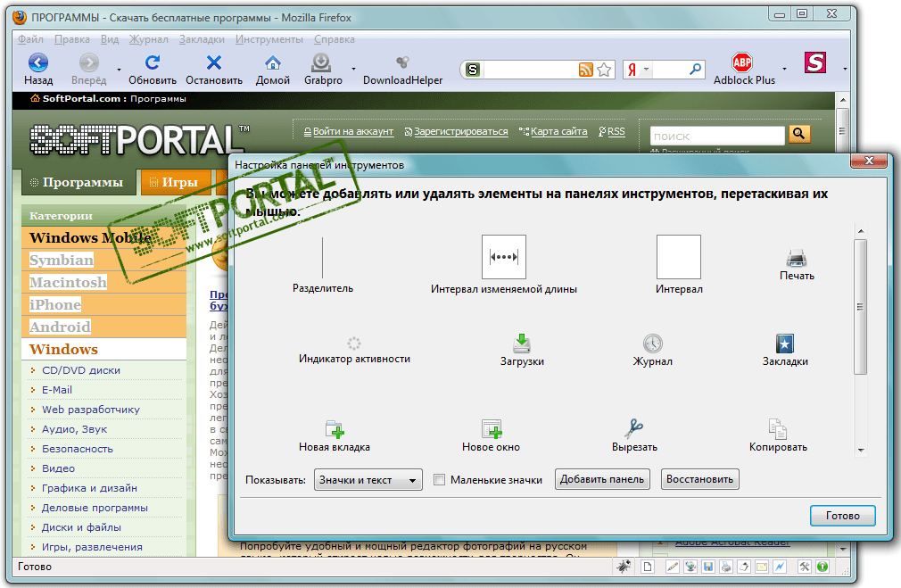Click the dialog scrollbar down arrow
The height and width of the screenshot is (588, 901).
[860, 450]
